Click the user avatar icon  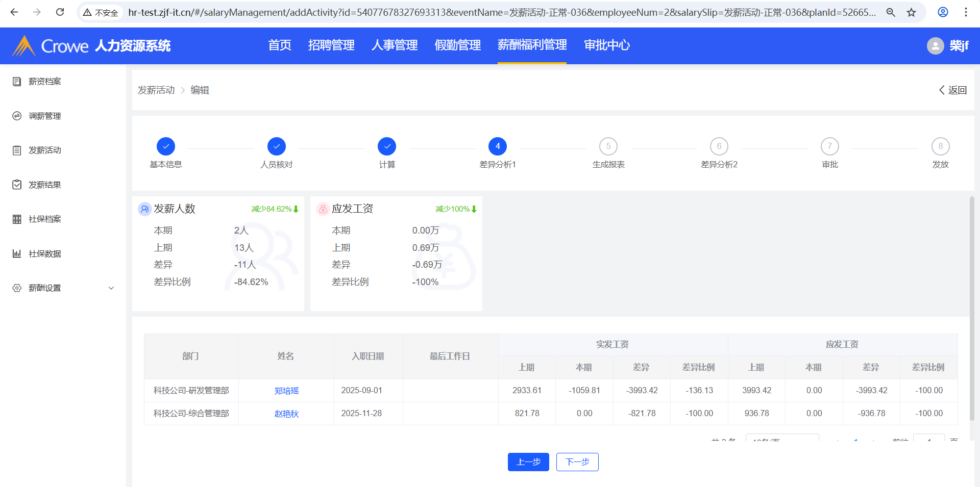(935, 46)
